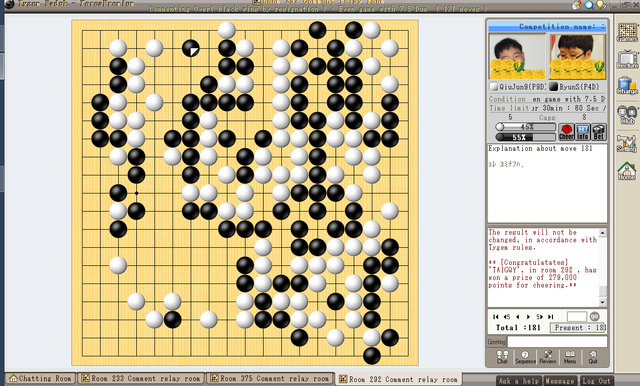
Task: Click ByunS's player photo
Action: [x=577, y=57]
